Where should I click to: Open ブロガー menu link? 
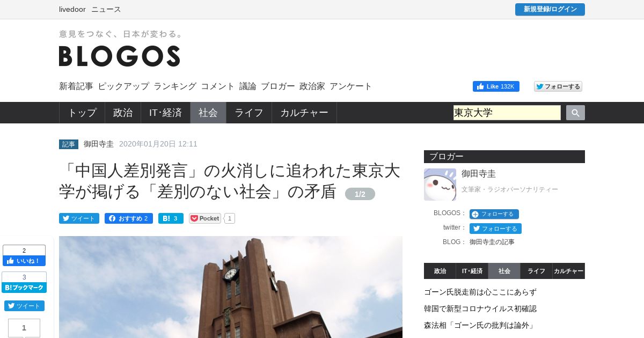(278, 86)
